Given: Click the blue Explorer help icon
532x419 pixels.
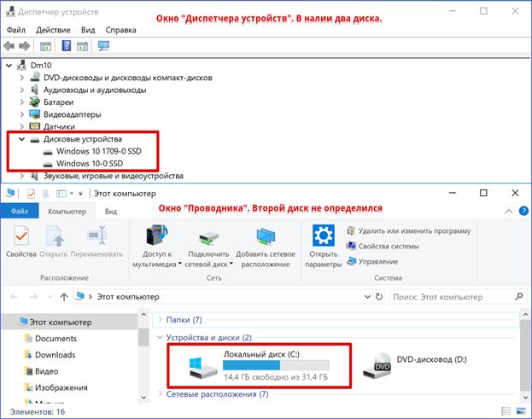Looking at the screenshot, I should click(x=523, y=211).
